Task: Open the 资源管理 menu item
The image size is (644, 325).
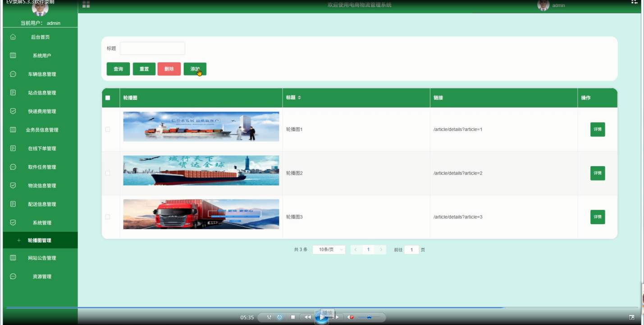Action: pyautogui.click(x=40, y=276)
